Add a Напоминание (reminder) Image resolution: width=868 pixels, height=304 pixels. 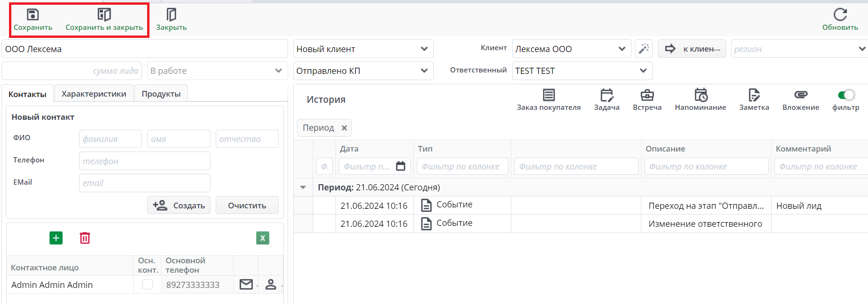(700, 96)
